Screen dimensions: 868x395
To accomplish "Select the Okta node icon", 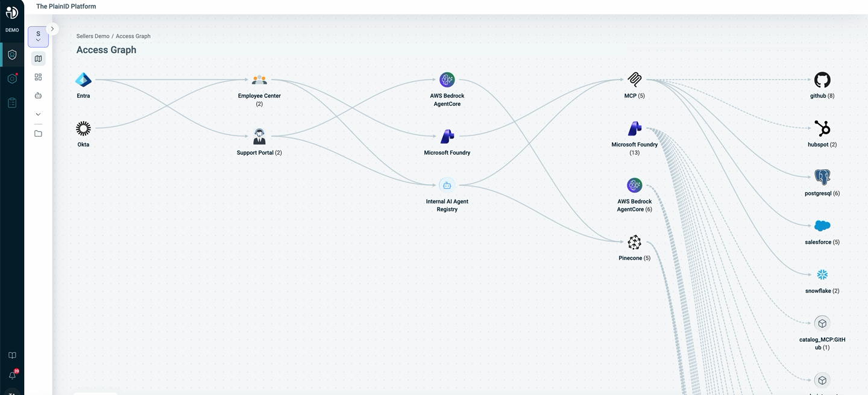I will click(83, 128).
